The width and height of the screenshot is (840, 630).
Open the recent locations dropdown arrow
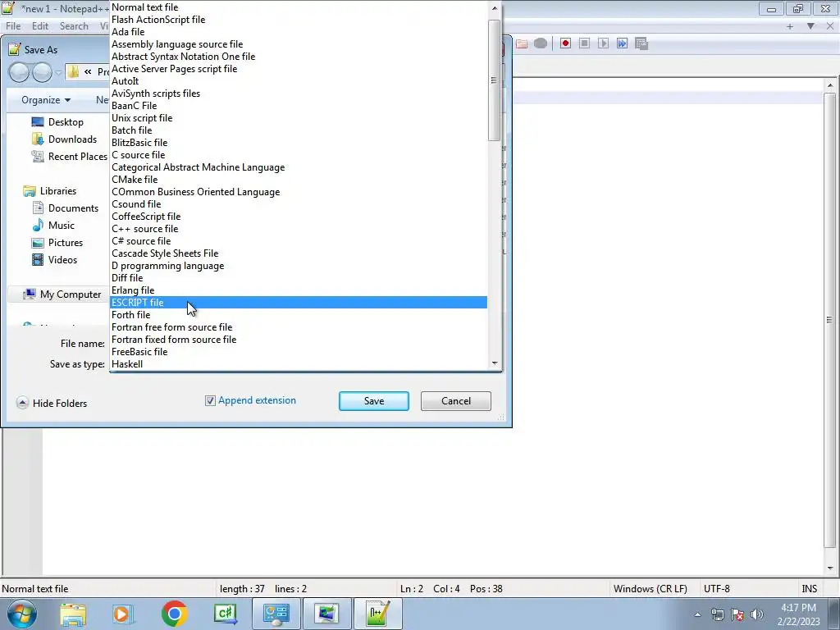[58, 72]
